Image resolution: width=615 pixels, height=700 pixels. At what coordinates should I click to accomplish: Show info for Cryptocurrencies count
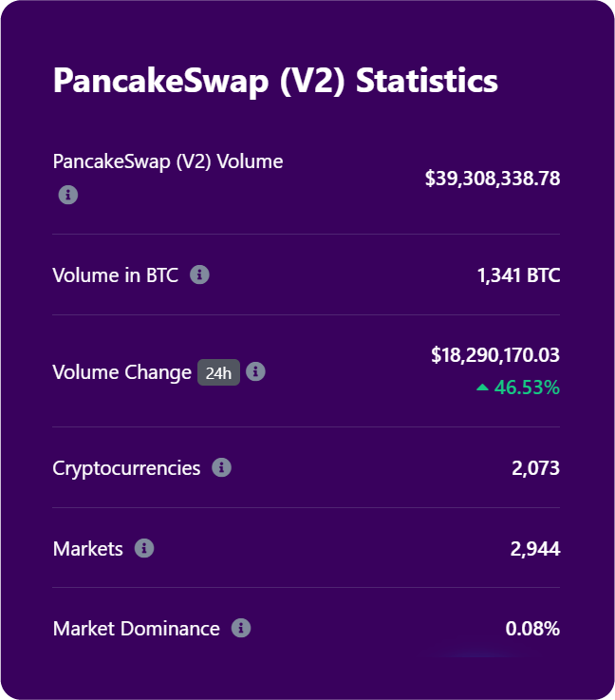click(x=222, y=467)
